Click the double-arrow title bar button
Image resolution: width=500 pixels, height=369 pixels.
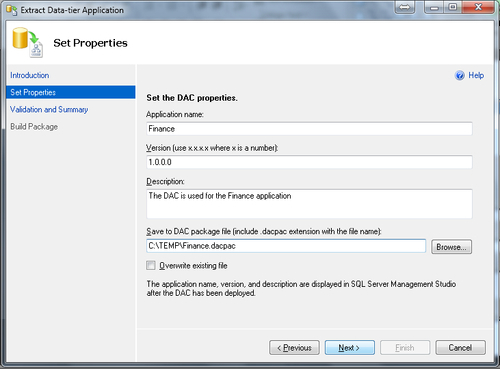tap(405, 7)
